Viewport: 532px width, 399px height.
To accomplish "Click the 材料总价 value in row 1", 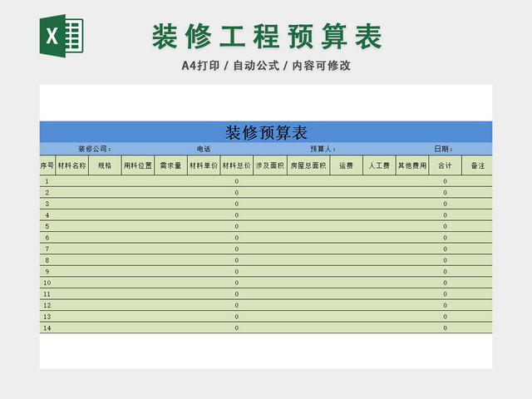I will (x=236, y=181).
